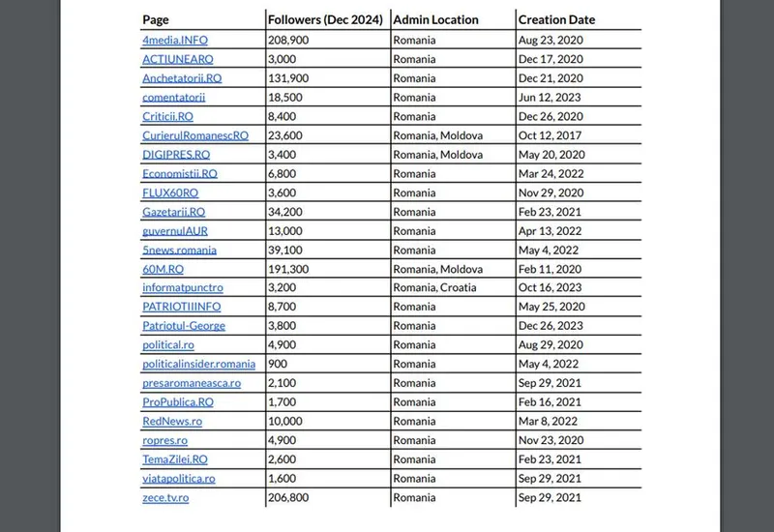Click the RedNews.ro link
Image resolution: width=774 pixels, height=532 pixels.
click(x=171, y=422)
